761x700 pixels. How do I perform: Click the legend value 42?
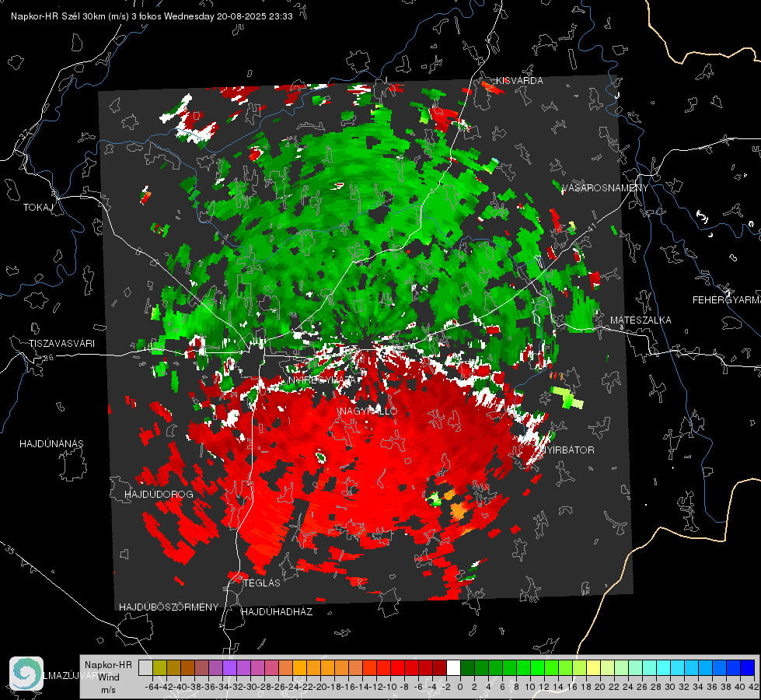pyautogui.click(x=754, y=687)
